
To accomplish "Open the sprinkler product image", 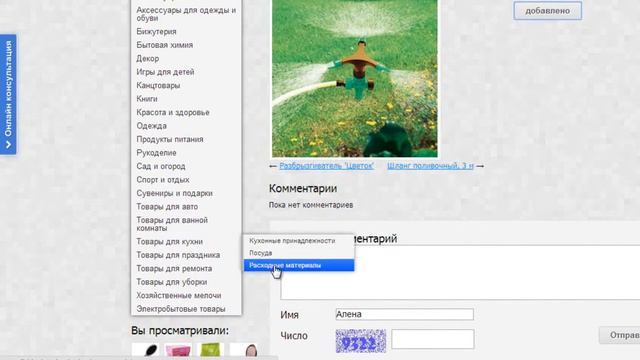I will tap(355, 78).
